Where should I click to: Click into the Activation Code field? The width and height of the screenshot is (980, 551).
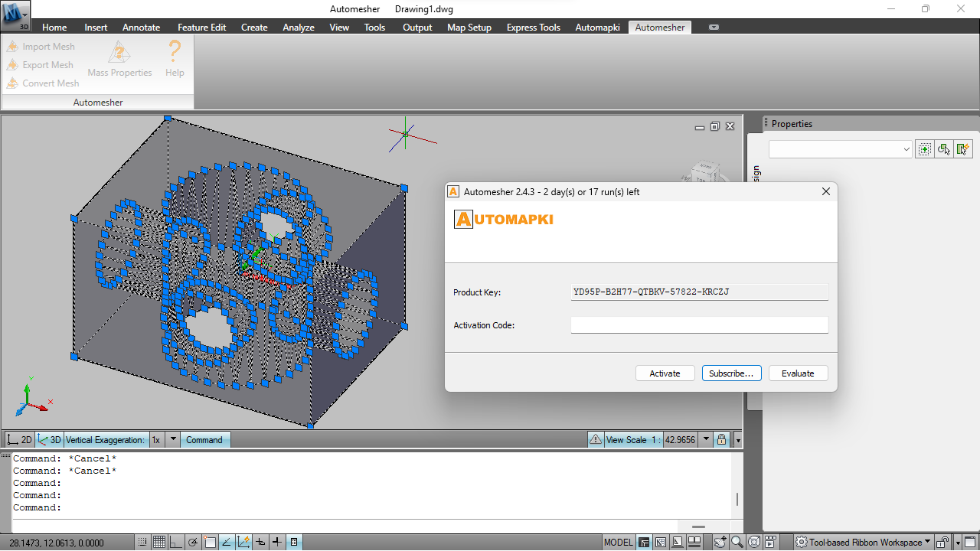pos(699,325)
